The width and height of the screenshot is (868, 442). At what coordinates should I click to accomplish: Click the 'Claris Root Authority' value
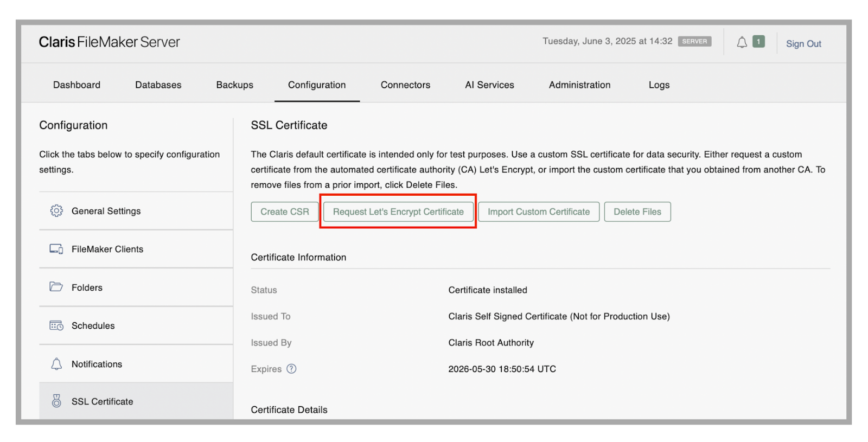click(x=491, y=343)
